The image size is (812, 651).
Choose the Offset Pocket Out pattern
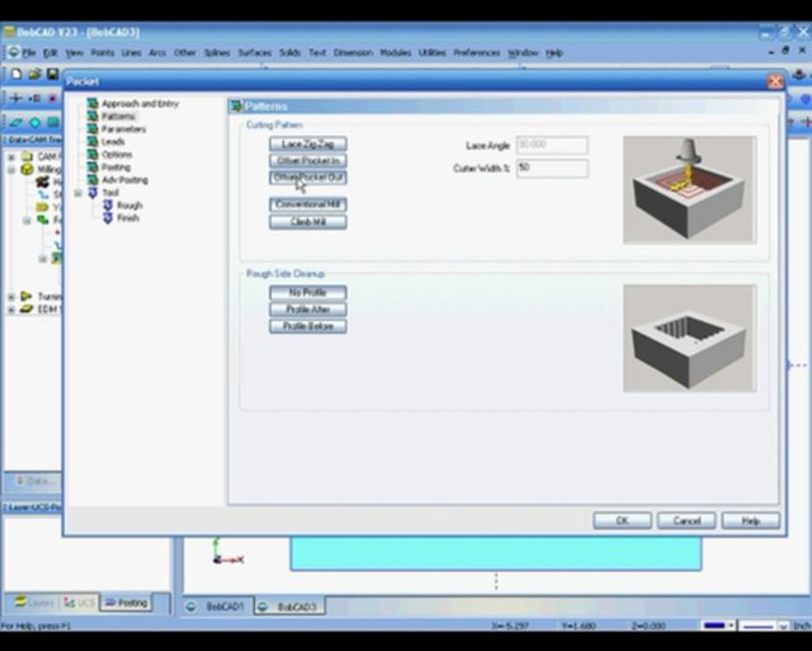click(x=308, y=177)
